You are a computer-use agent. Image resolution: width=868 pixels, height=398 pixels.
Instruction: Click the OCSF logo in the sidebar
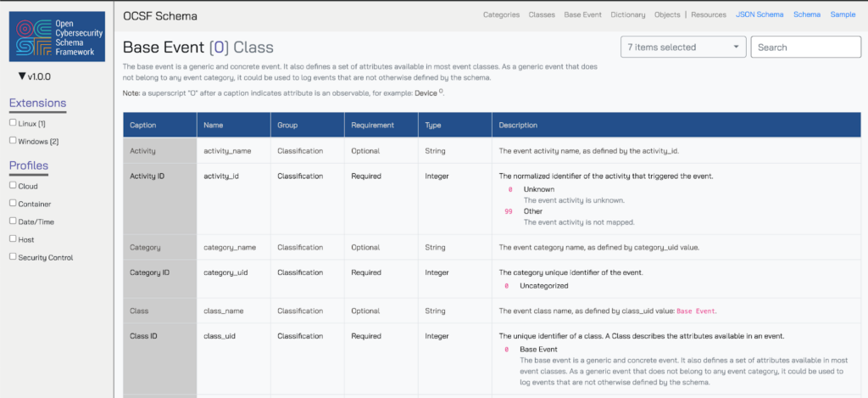[x=57, y=36]
